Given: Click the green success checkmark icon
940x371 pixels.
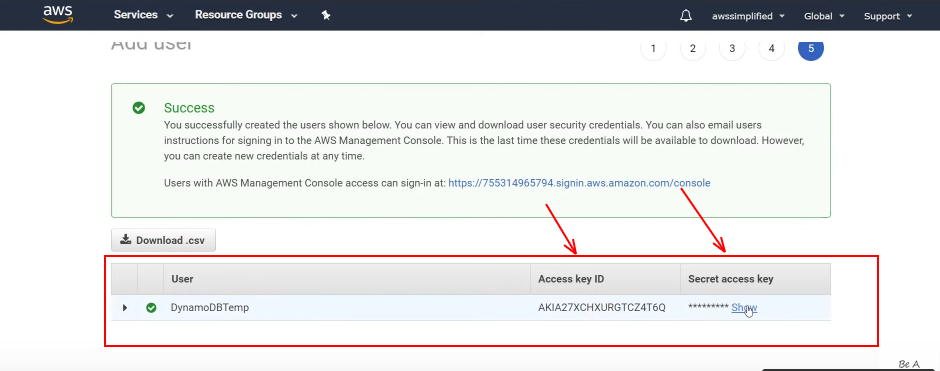Looking at the screenshot, I should click(x=138, y=108).
